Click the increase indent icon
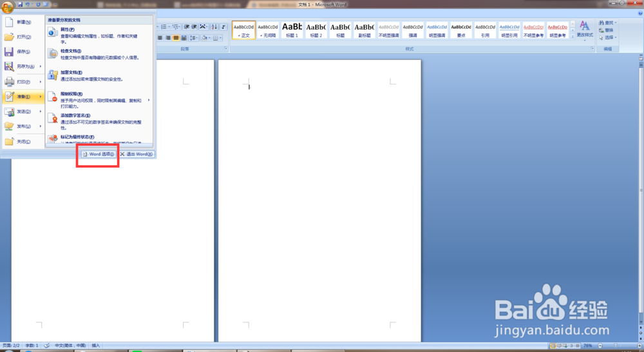Image resolution: width=644 pixels, height=352 pixels. 194,26
